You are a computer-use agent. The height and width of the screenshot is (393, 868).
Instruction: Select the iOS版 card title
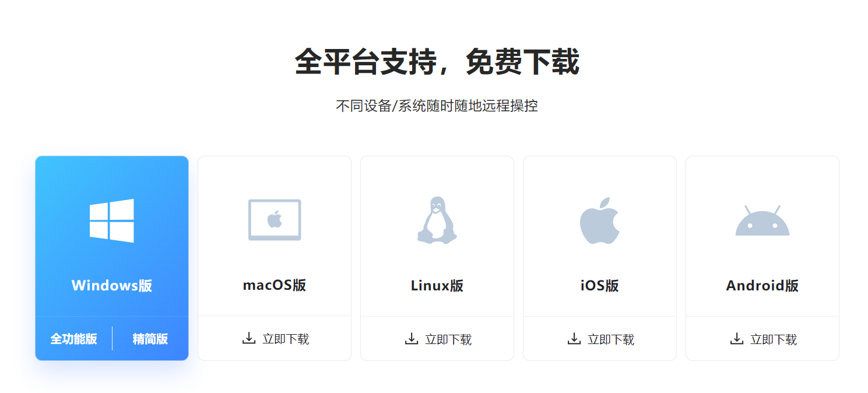(600, 286)
